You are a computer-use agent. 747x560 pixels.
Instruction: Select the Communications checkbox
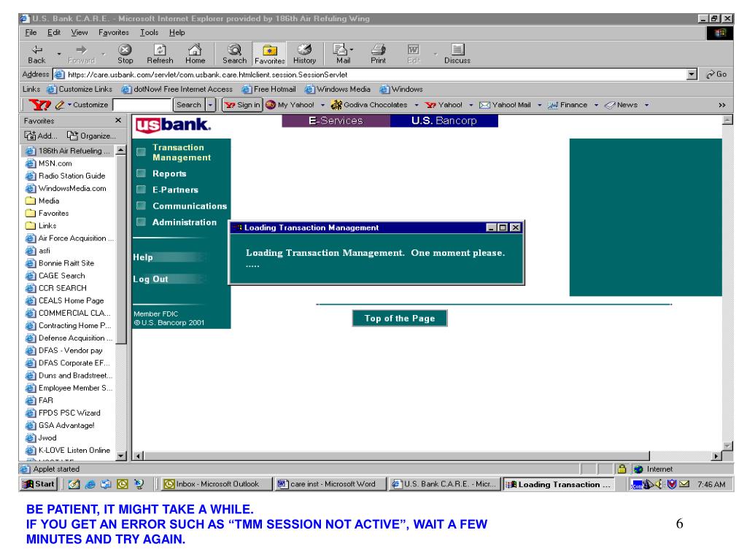coord(141,206)
